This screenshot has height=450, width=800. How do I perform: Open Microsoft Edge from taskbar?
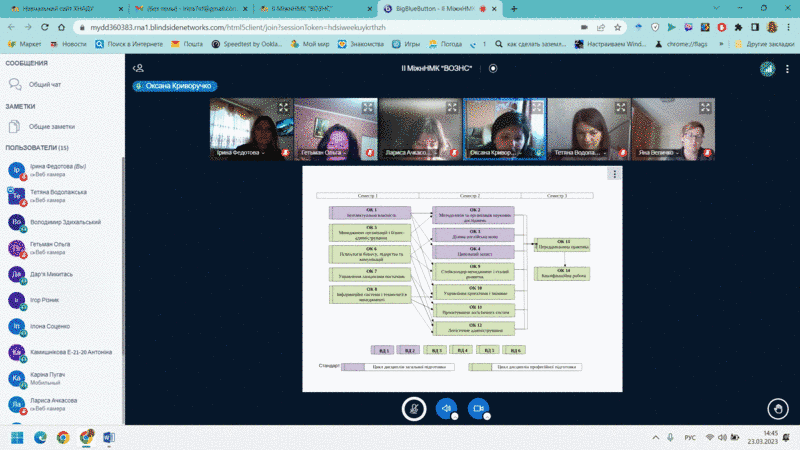tap(40, 438)
